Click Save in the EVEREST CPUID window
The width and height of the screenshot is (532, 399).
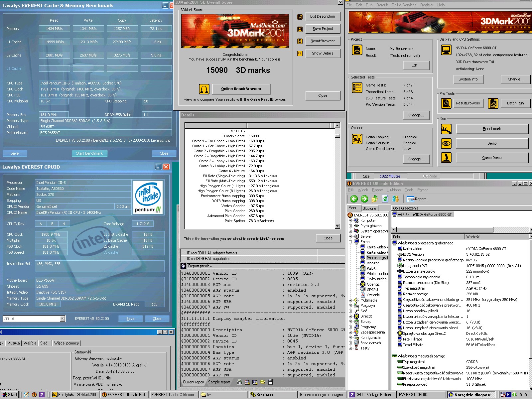coord(130,319)
